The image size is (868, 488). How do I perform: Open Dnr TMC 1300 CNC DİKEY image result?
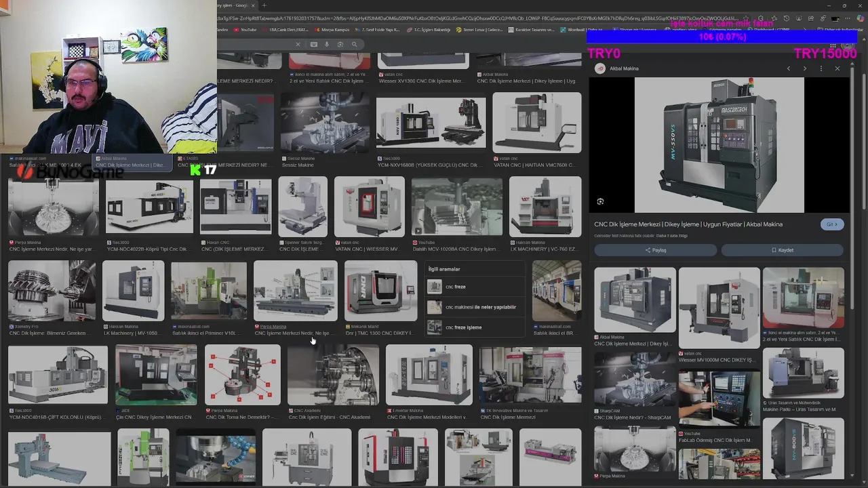380,291
